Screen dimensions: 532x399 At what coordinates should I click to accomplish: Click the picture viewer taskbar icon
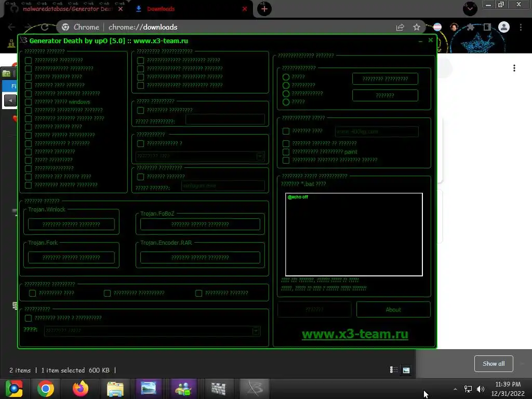tap(149, 389)
